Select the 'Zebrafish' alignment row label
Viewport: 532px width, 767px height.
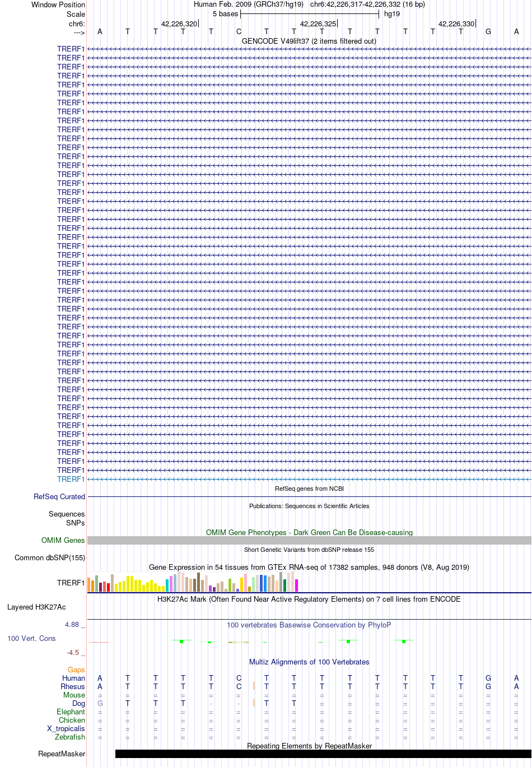click(x=70, y=737)
